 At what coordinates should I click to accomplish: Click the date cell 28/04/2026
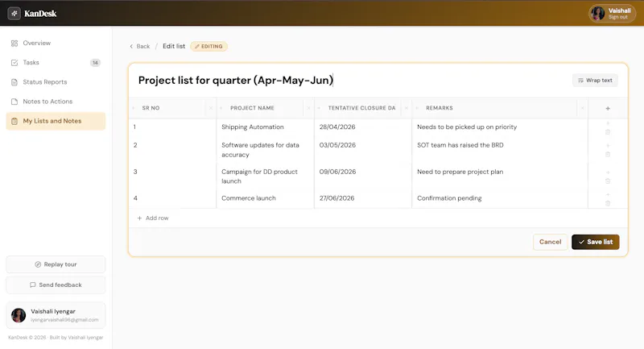tap(363, 127)
